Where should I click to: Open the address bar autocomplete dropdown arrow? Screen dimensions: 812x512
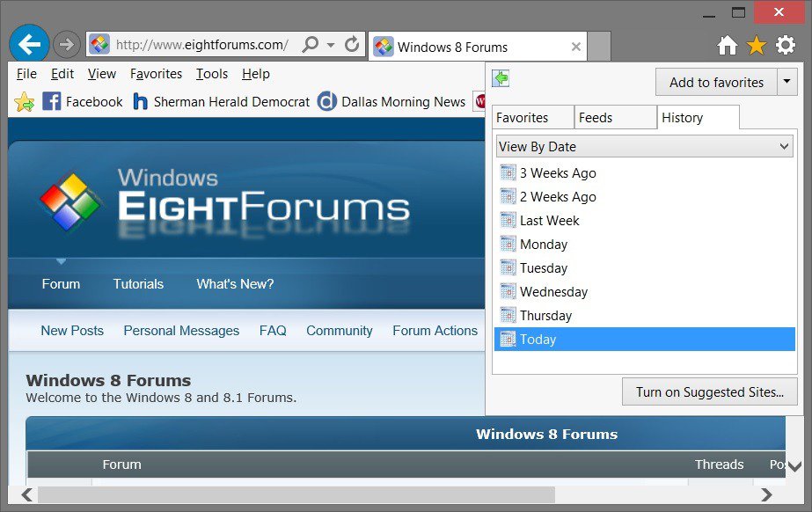coord(331,45)
